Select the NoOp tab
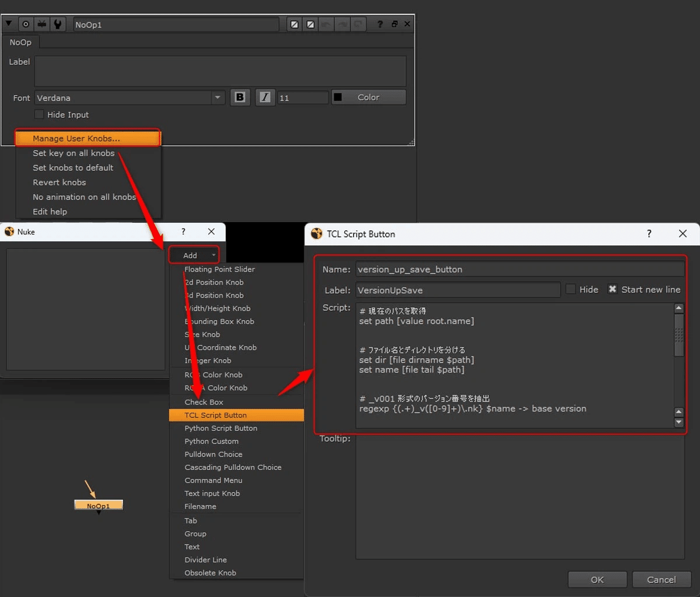Image resolution: width=700 pixels, height=597 pixels. click(20, 43)
